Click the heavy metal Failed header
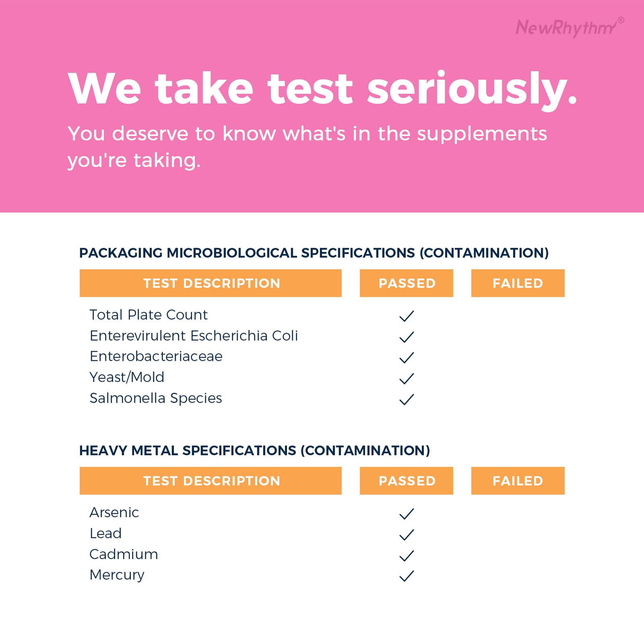Screen dimensions: 644x644 (518, 481)
